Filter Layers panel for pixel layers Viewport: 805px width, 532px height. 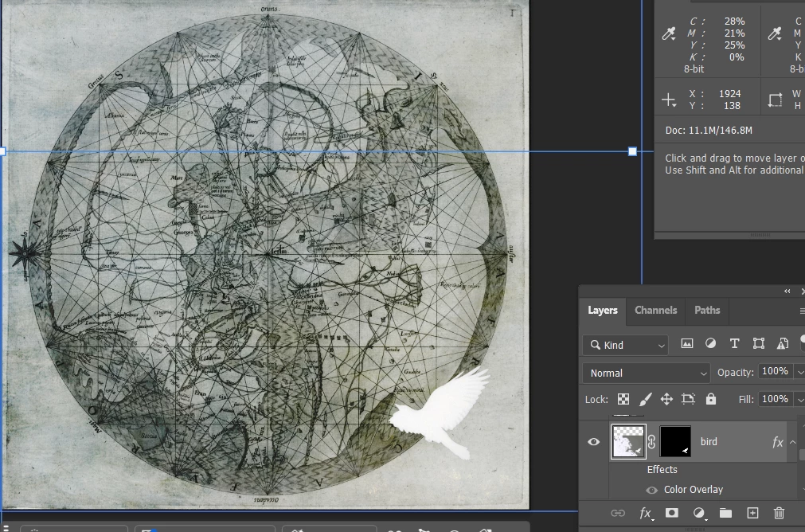tap(686, 344)
